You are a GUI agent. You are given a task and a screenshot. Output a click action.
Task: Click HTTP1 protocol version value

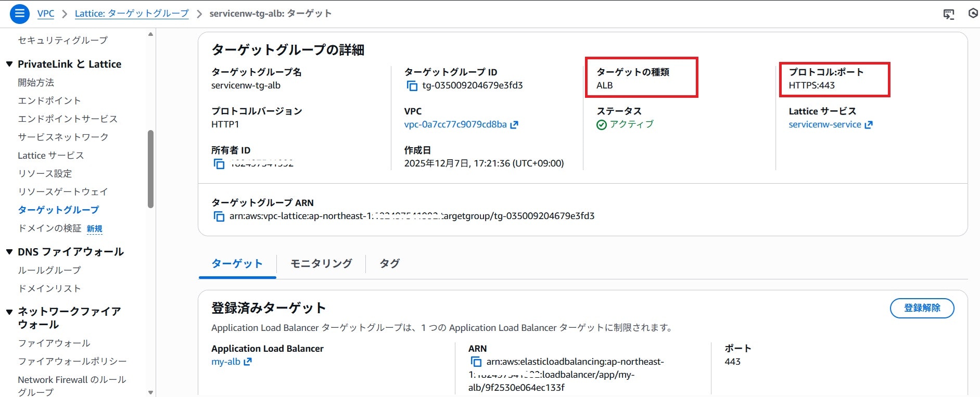pyautogui.click(x=225, y=124)
